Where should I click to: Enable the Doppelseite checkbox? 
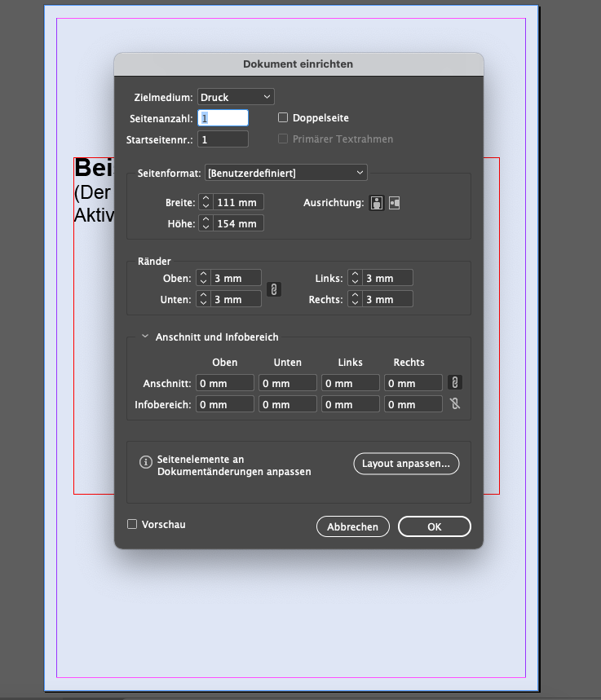coord(284,118)
